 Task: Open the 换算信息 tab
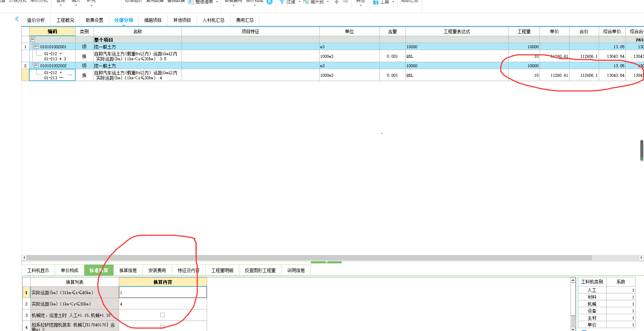click(128, 270)
